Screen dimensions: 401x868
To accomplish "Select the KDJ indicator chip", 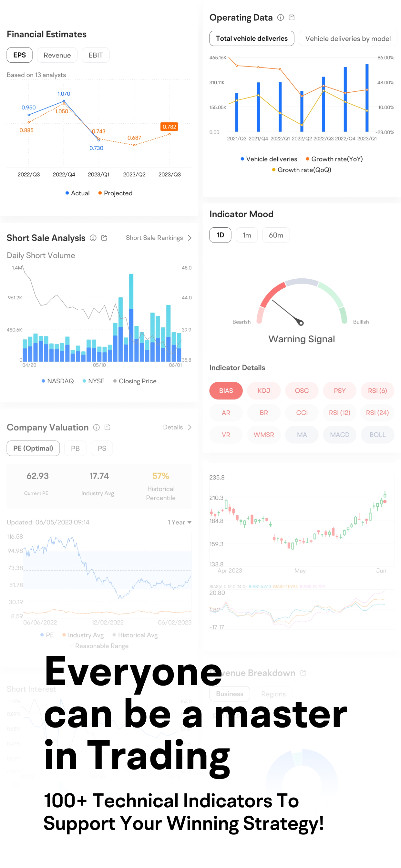I will pyautogui.click(x=264, y=390).
